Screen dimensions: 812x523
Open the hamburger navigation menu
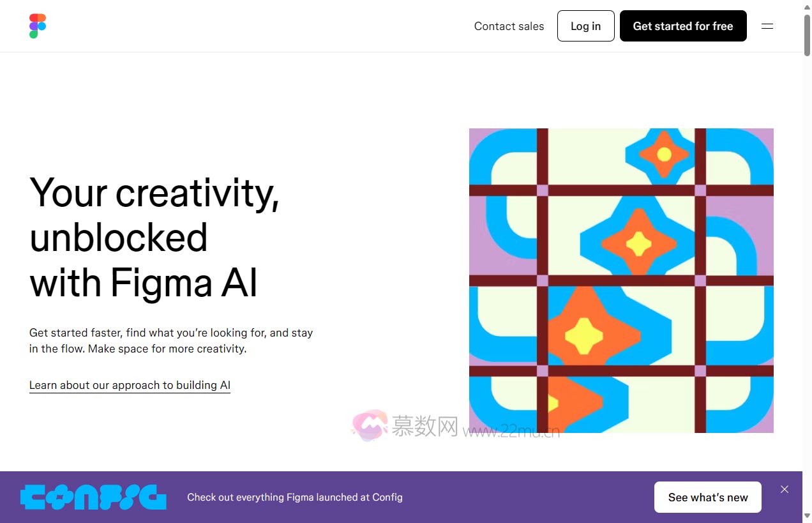pos(767,26)
